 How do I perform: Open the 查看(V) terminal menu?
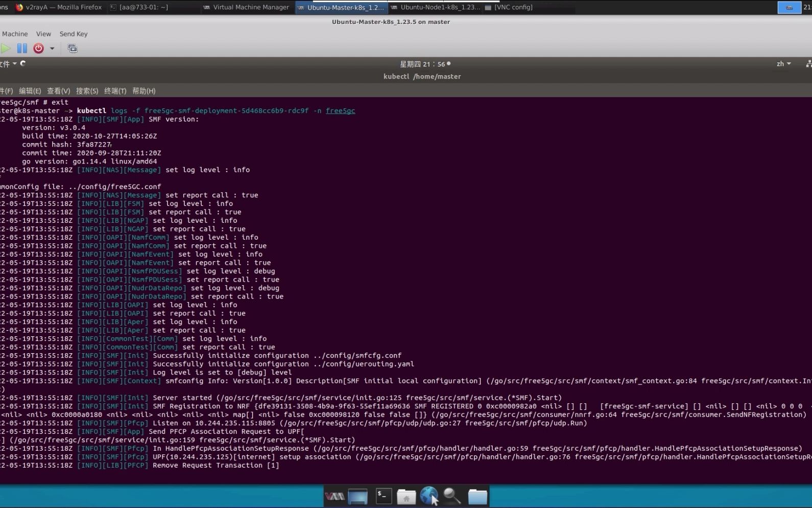point(58,91)
